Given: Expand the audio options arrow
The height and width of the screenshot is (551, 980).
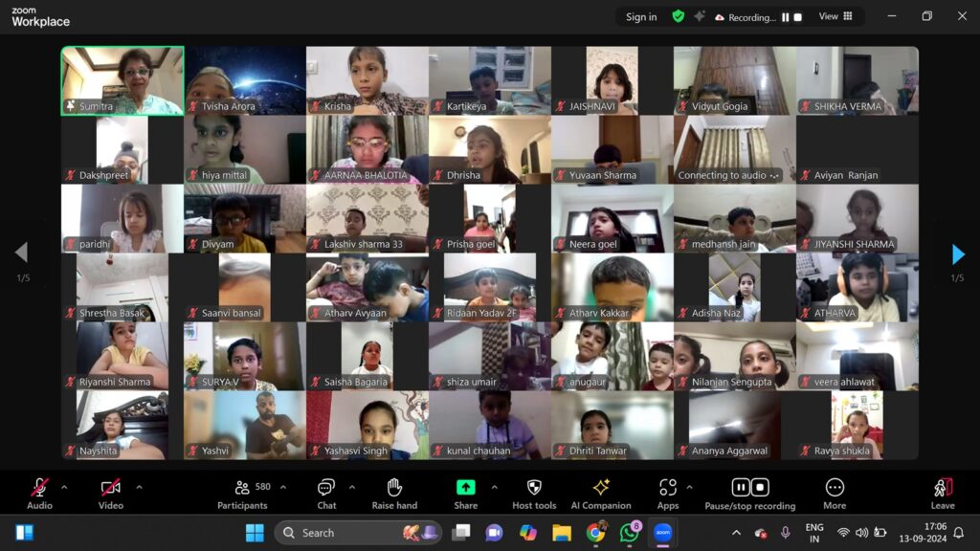Looking at the screenshot, I should click(x=64, y=487).
